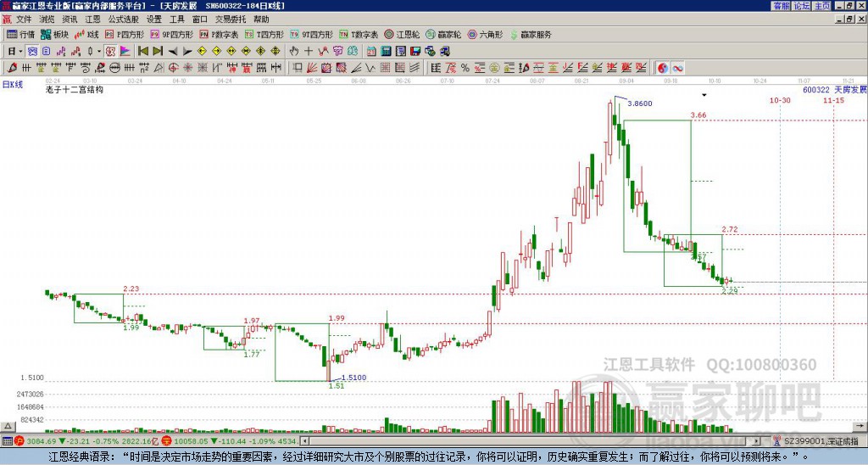Click the Shanghai index 沪 icon
Image resolution: width=868 pixels, height=465 pixels.
click(19, 441)
